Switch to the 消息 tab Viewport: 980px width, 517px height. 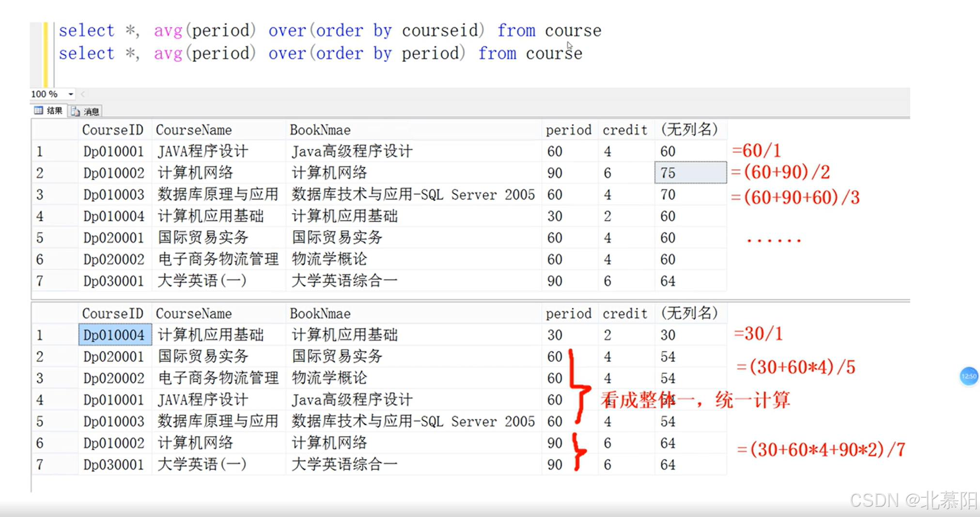tap(85, 111)
